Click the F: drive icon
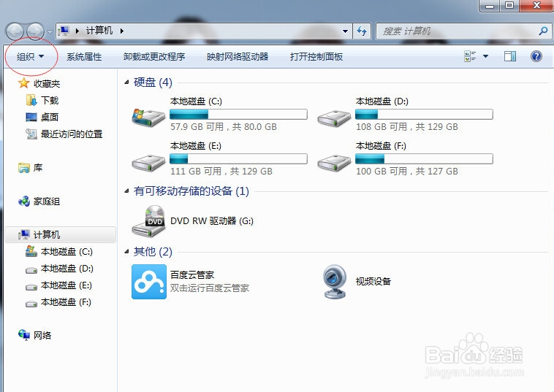554x392 pixels. pyautogui.click(x=334, y=163)
